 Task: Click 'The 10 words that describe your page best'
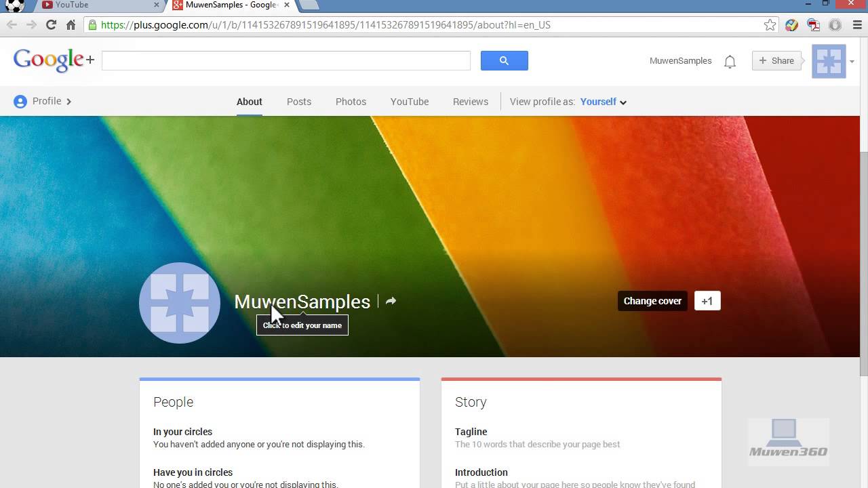coord(538,445)
